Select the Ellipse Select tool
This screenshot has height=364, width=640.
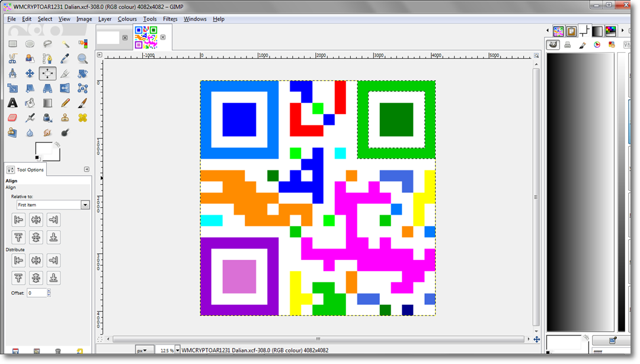pos(30,44)
